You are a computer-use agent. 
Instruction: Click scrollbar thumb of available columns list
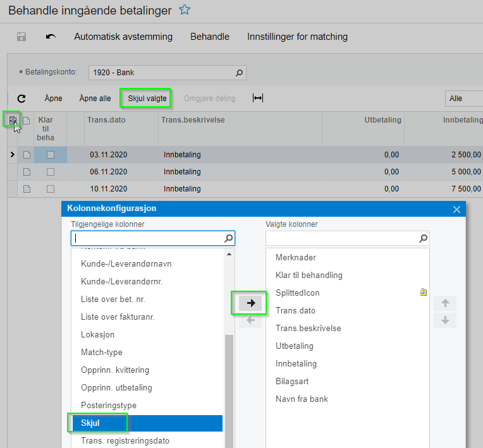pos(229,391)
